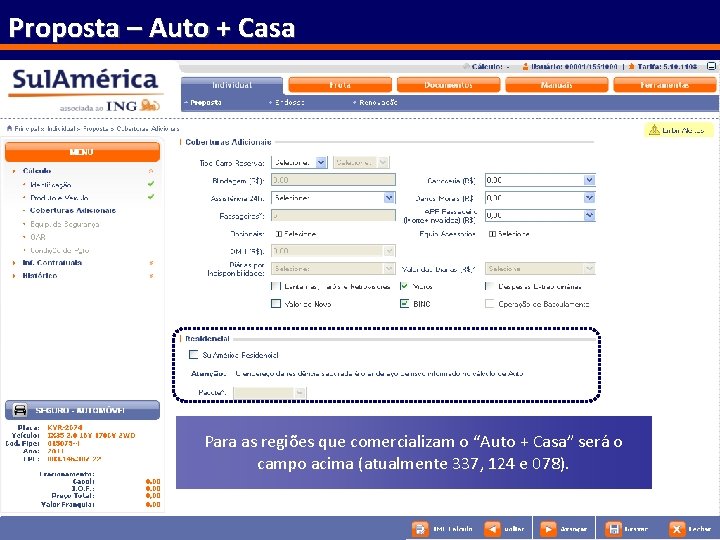The image size is (720, 540).
Task: Open the Pacote dropdown in Residencial section
Action: [x=269, y=393]
